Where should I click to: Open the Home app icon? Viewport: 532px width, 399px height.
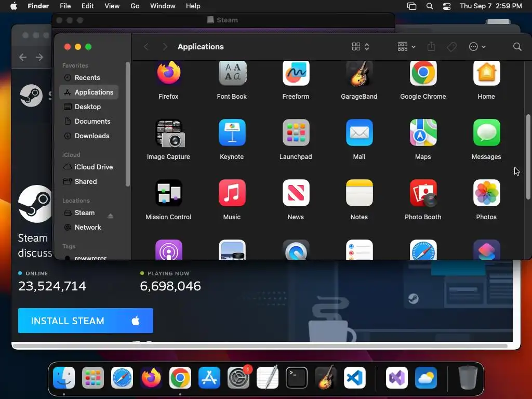click(x=486, y=73)
